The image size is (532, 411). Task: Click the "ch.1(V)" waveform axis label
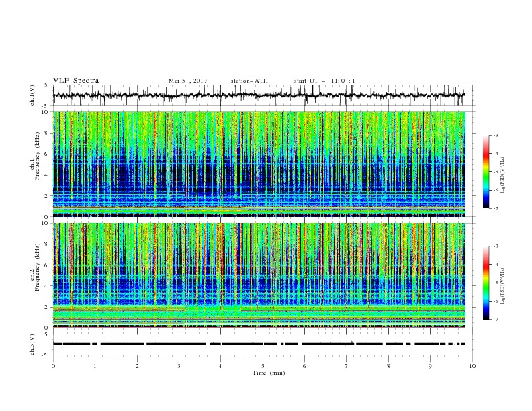32,95
